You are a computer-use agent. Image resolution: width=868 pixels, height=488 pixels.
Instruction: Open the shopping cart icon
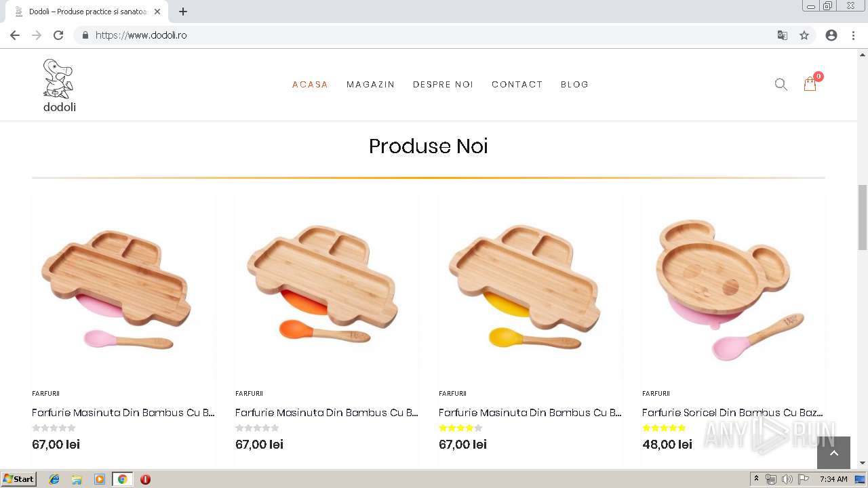(x=810, y=85)
